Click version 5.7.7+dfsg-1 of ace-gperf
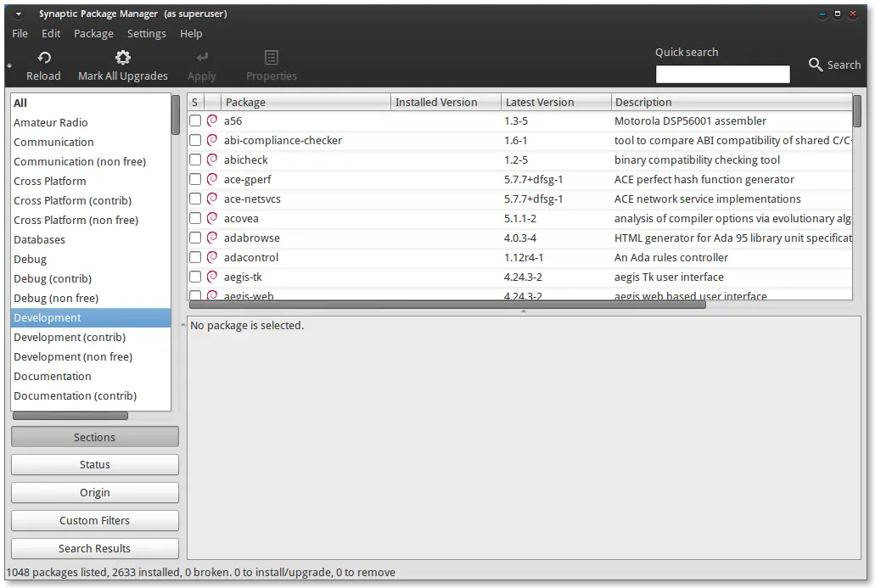This screenshot has width=875, height=588. tap(534, 179)
